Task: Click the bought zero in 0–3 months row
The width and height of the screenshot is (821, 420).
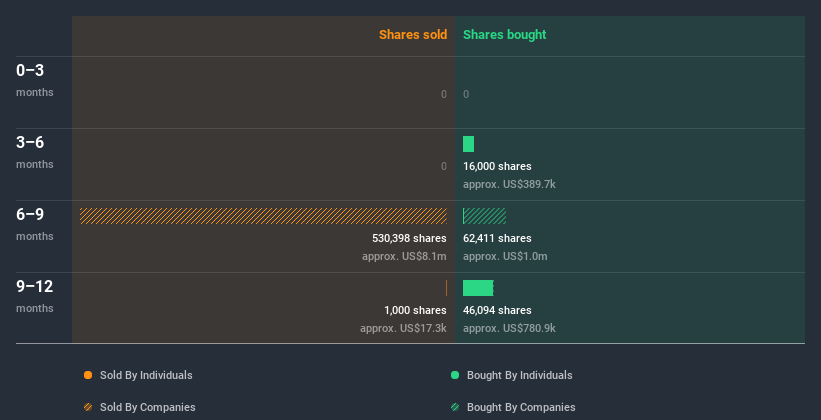Action: point(466,94)
